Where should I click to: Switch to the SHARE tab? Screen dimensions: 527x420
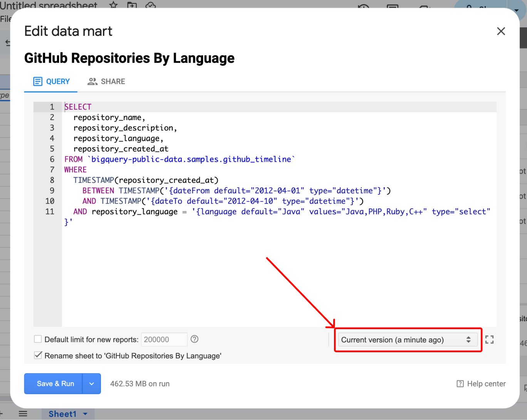(x=106, y=81)
